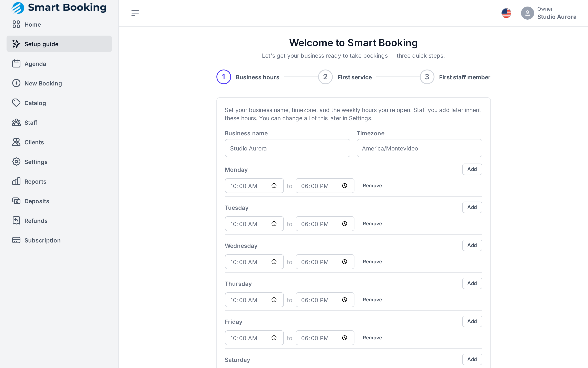Viewport: 588px width, 368px height.
Task: Open Friday end time clock picker
Action: (345, 338)
